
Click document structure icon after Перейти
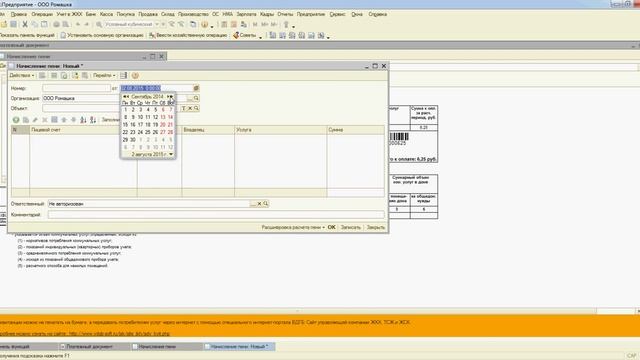pyautogui.click(x=124, y=76)
